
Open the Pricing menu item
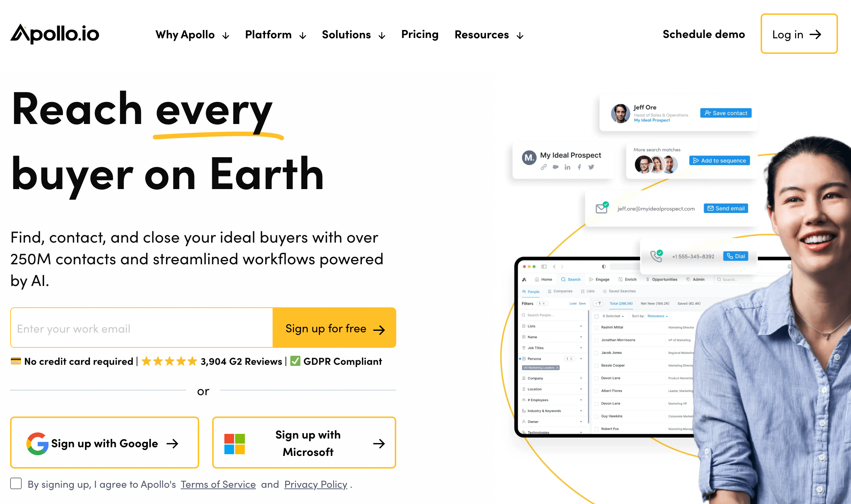point(420,34)
